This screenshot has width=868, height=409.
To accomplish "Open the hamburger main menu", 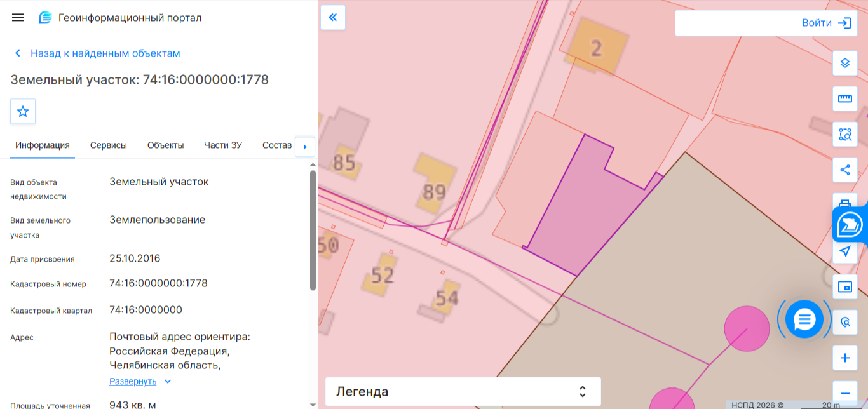I will (x=18, y=18).
